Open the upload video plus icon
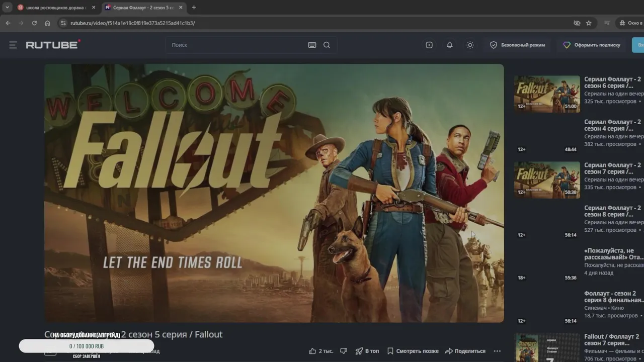This screenshot has width=644, height=362. tap(429, 45)
